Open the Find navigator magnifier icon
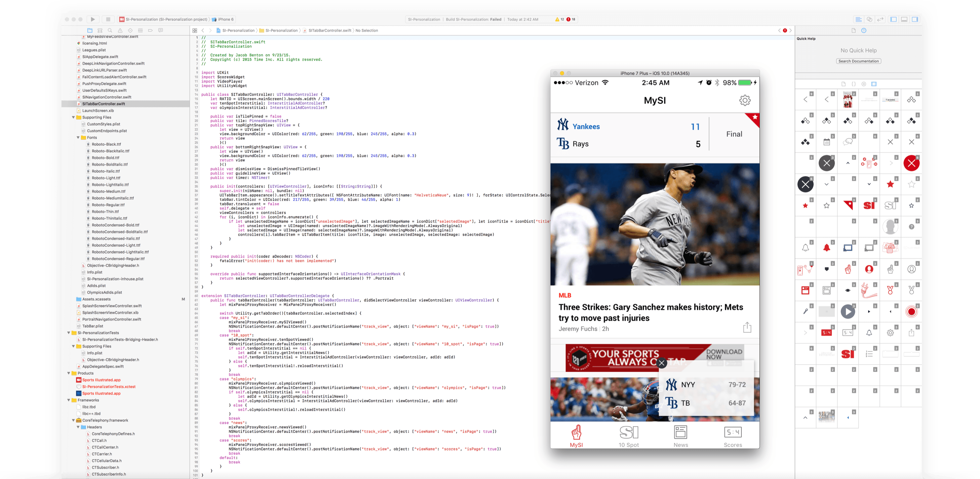This screenshot has width=980, height=479. tap(110, 30)
